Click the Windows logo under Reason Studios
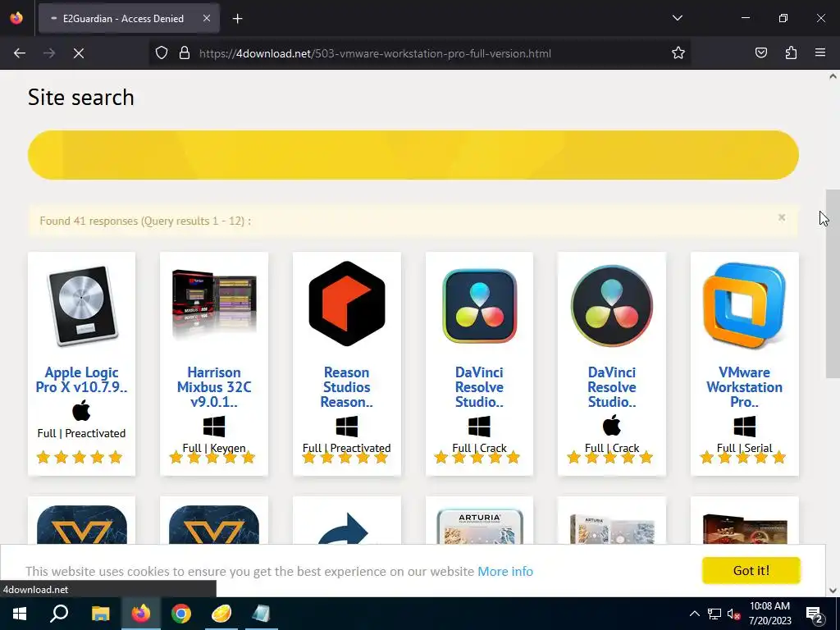The image size is (840, 630). coord(347,427)
